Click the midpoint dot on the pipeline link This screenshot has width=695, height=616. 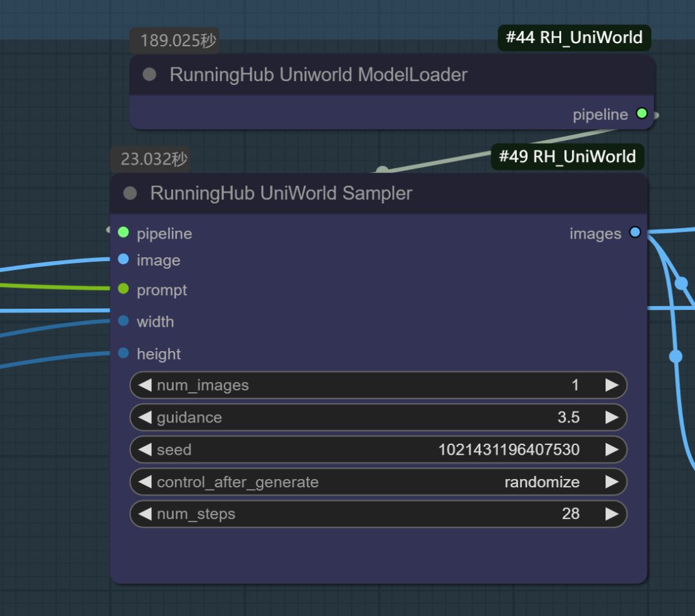[382, 170]
